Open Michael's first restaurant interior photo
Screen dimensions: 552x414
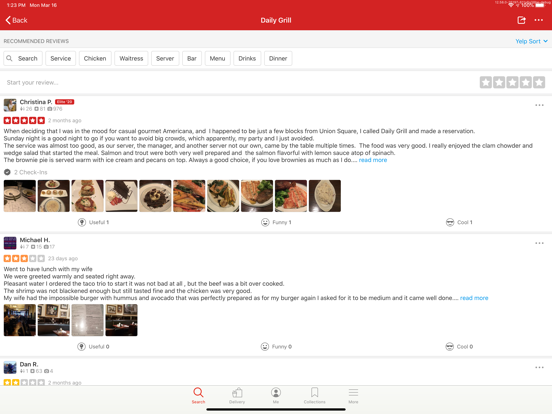pos(20,320)
